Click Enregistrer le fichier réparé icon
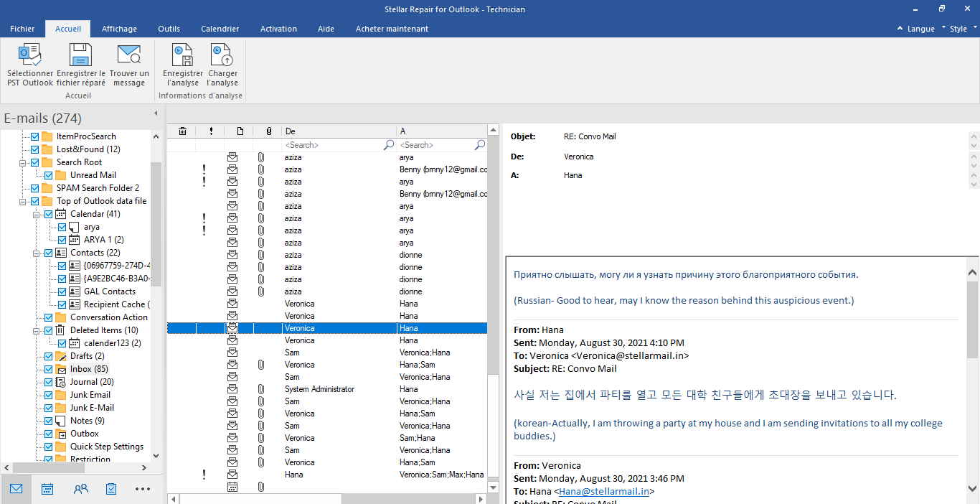 coord(80,55)
